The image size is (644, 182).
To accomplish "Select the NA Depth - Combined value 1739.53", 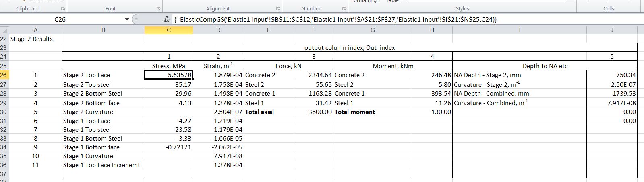I will [x=611, y=94].
